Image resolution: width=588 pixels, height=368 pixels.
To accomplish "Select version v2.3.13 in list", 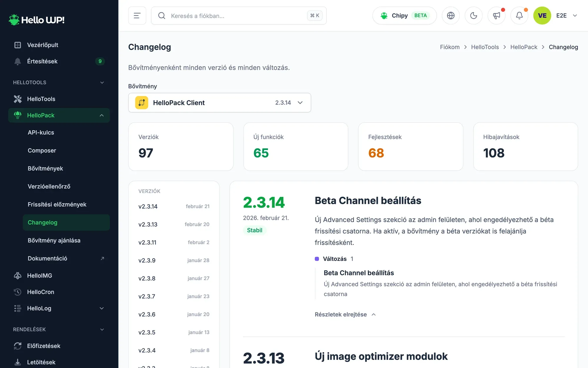I will (x=174, y=224).
